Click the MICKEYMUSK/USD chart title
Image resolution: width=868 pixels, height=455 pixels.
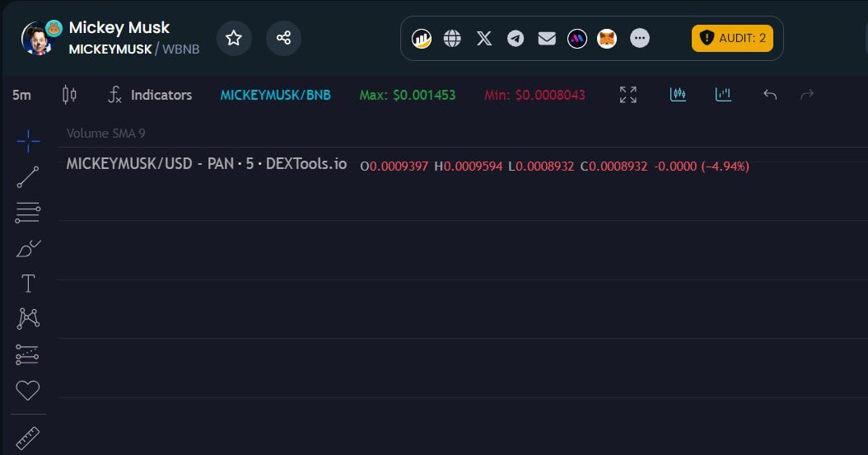click(207, 163)
